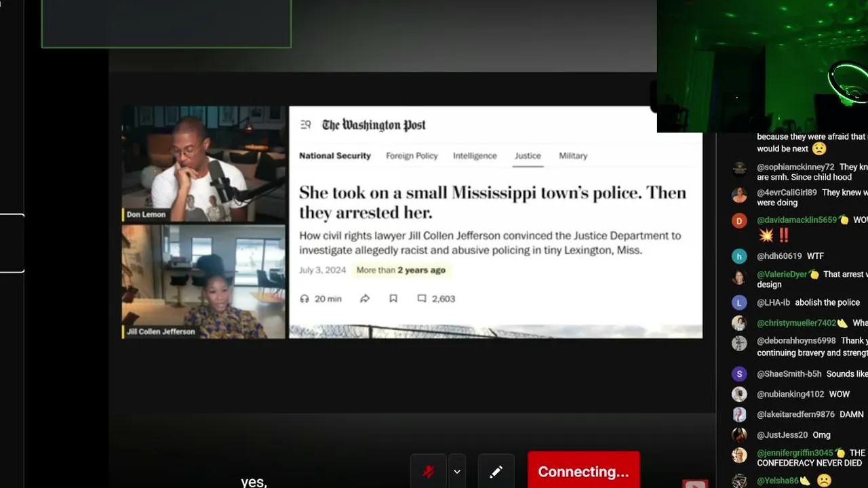
Task: Click the headline about the Mississippi town's police
Action: point(493,202)
